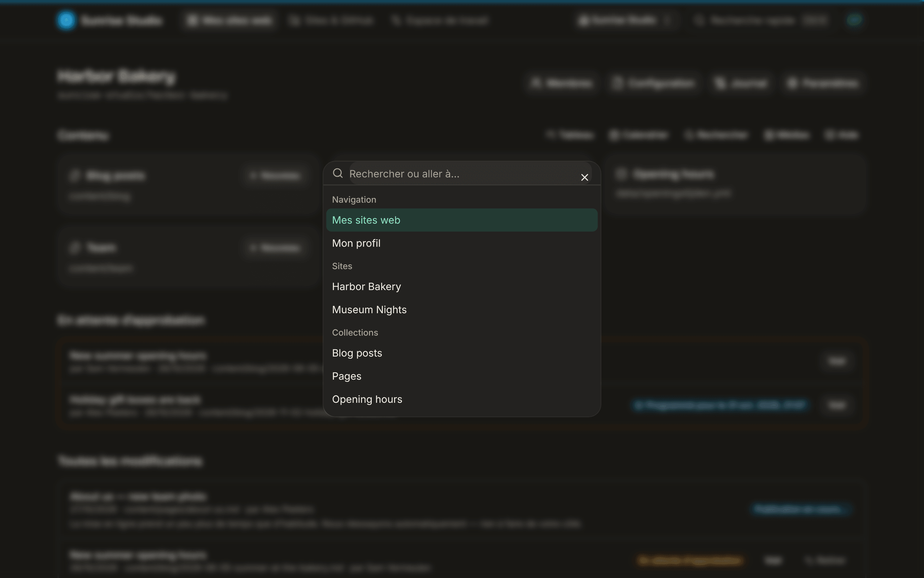Close the command palette with the X
The width and height of the screenshot is (924, 578).
584,177
